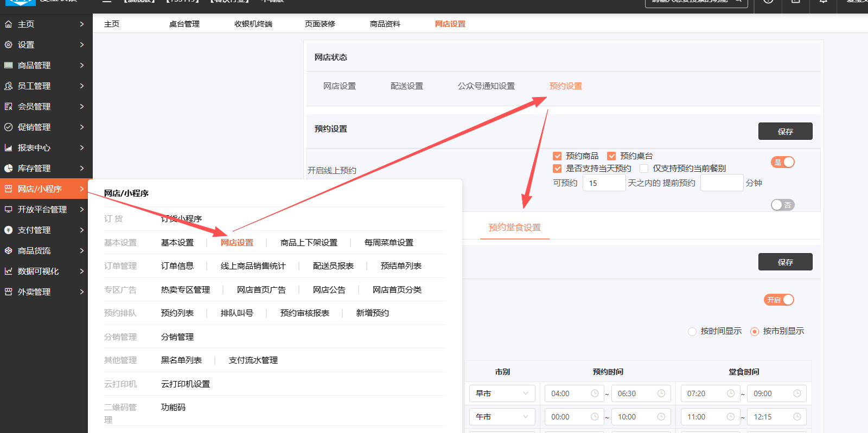This screenshot has height=433, width=868.
Task: Click the home icon beside 主页 in sidebar
Action: tap(8, 24)
